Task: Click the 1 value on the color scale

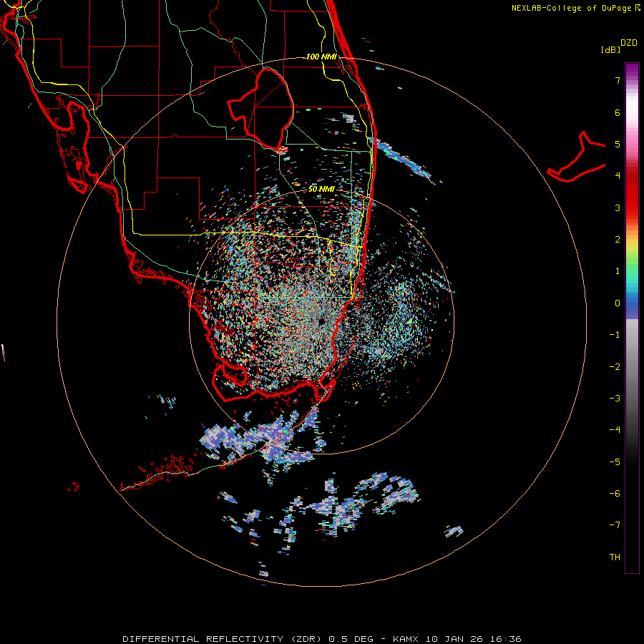Action: (618, 271)
